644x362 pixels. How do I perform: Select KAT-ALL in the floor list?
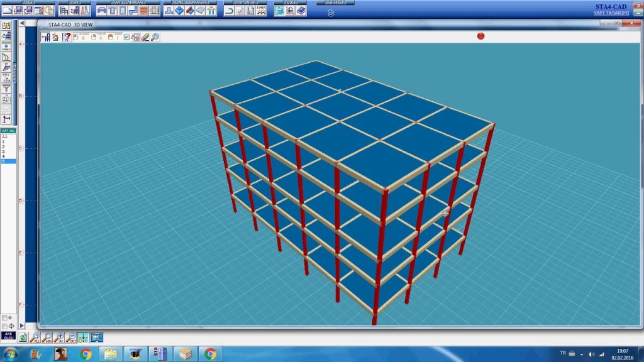(x=8, y=130)
